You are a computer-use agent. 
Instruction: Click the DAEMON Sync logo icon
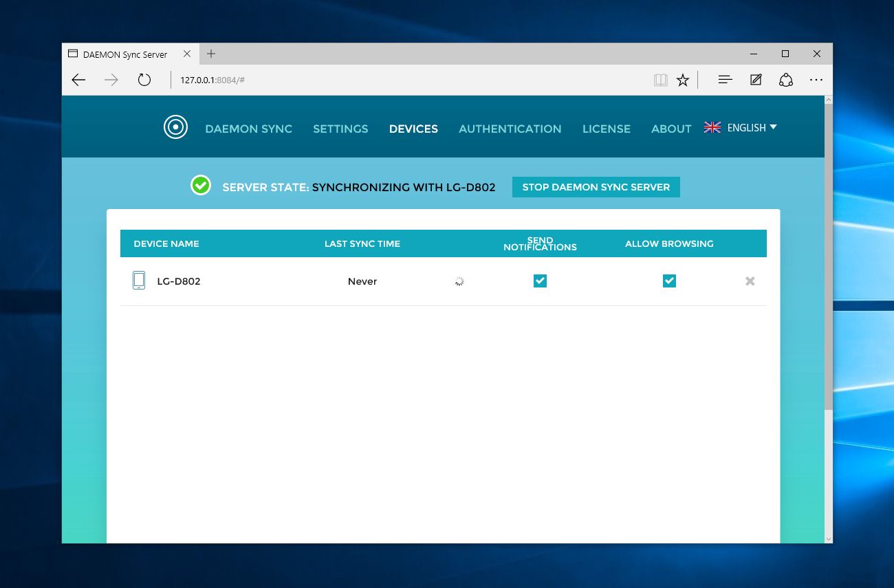click(175, 127)
